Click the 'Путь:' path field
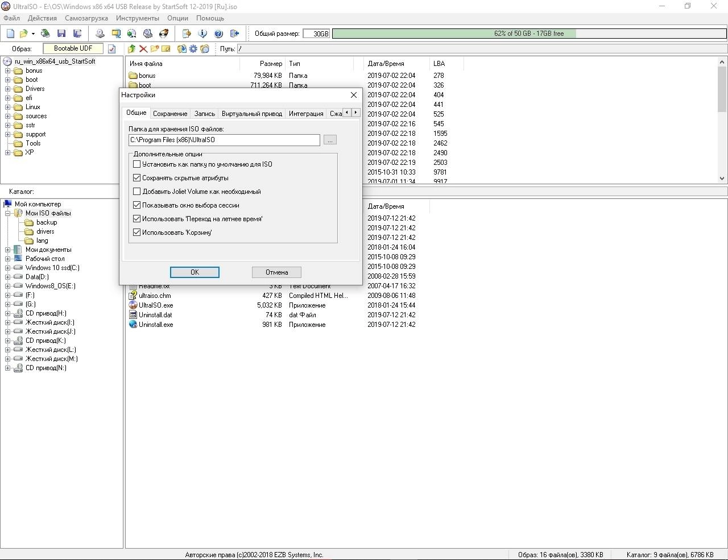The height and width of the screenshot is (560, 728). coord(481,49)
